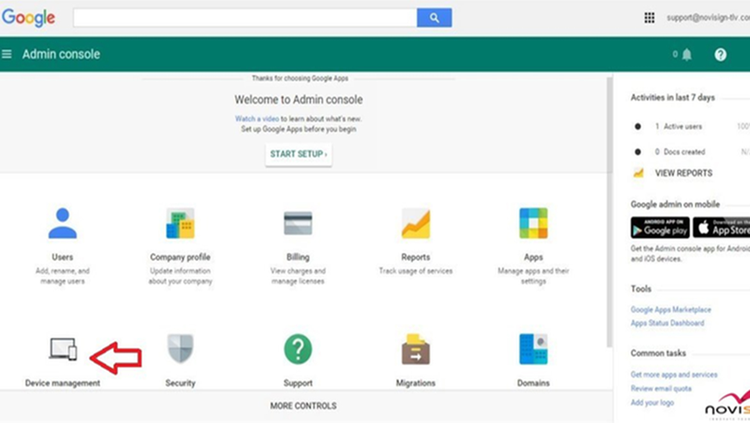Open the Support question mark icon
Screen dimensions: 750x423
(298, 349)
